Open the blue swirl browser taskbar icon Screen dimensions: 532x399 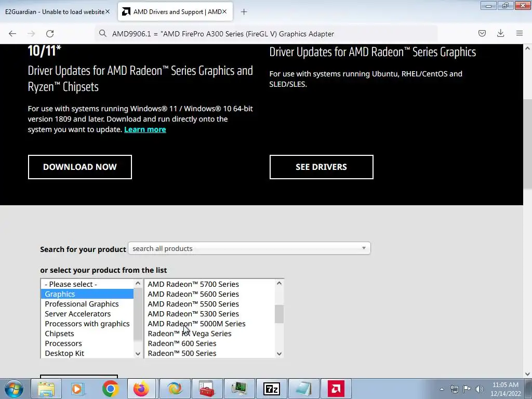click(x=175, y=389)
